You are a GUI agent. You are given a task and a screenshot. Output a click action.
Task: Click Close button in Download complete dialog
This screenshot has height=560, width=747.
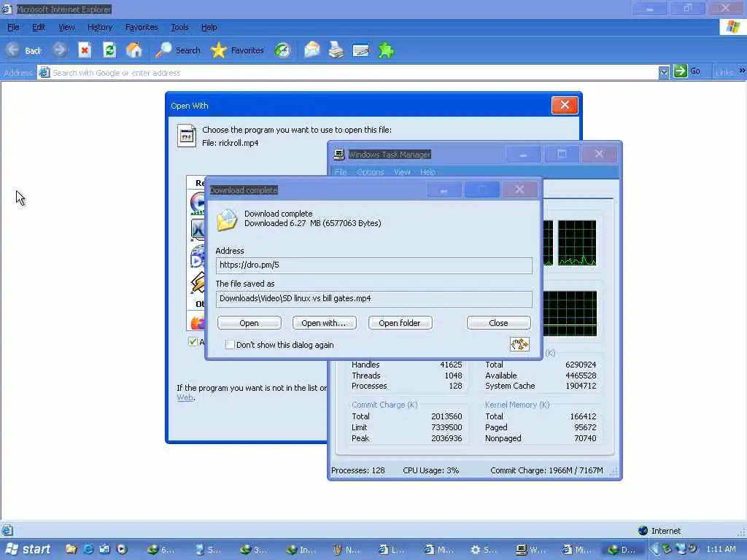[x=498, y=323]
